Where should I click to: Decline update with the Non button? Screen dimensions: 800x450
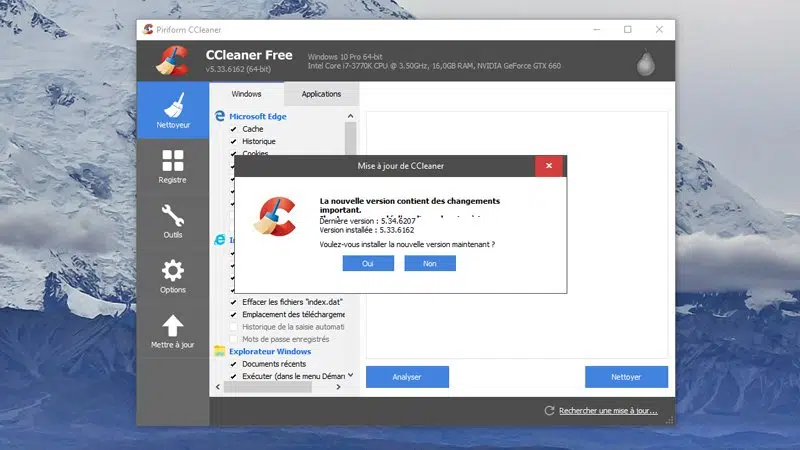[430, 263]
